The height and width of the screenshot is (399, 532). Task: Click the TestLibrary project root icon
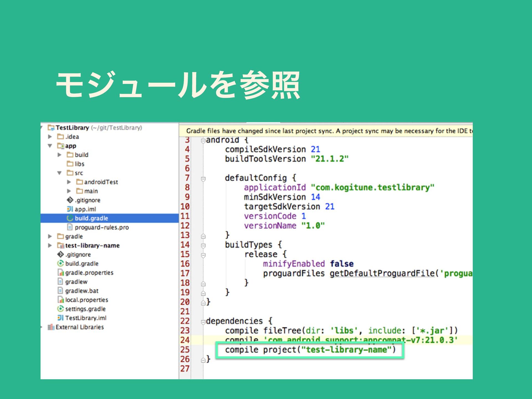coord(51,128)
